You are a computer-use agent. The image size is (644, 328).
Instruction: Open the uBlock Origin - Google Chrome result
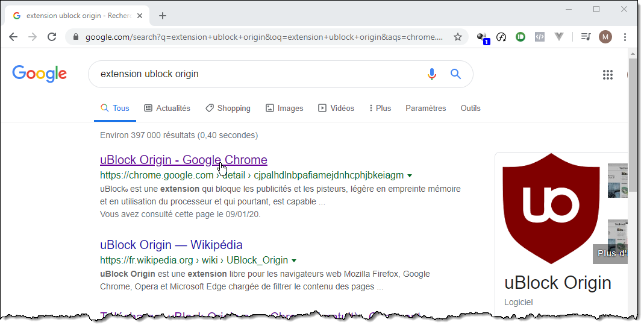coord(183,160)
